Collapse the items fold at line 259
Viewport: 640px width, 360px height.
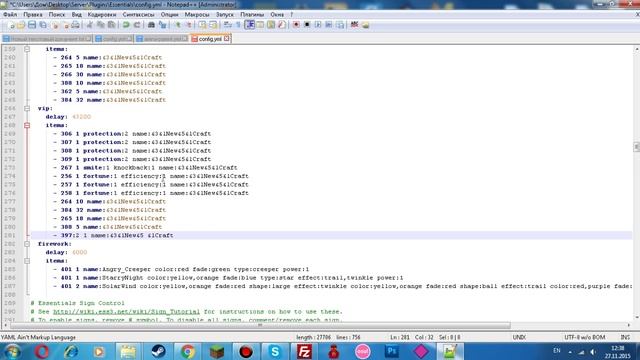(27, 49)
